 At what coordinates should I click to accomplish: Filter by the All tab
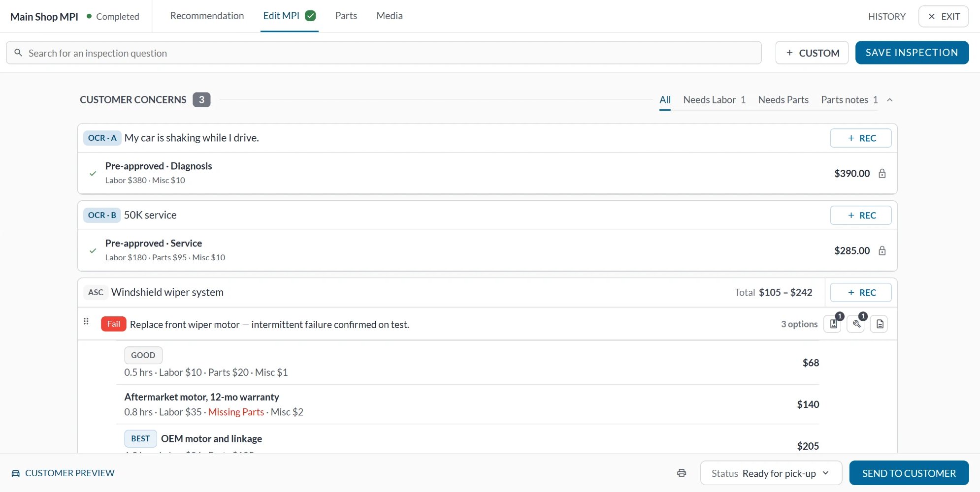(665, 100)
